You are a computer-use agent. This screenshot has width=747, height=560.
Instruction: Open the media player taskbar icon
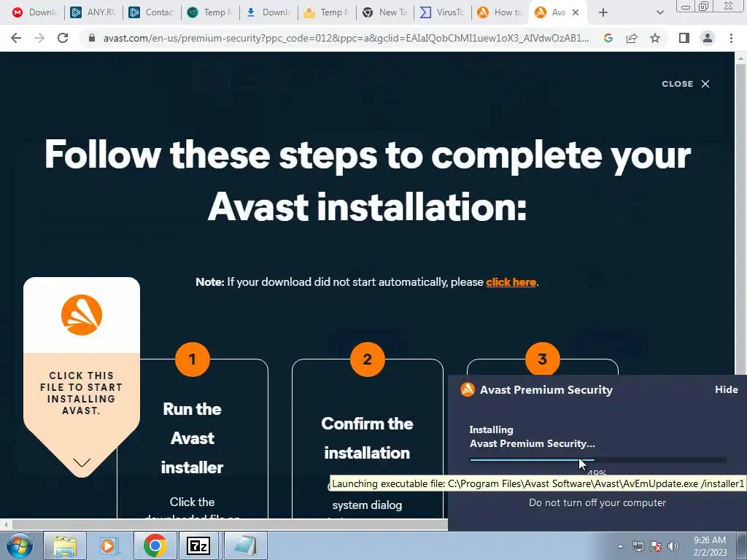[109, 545]
